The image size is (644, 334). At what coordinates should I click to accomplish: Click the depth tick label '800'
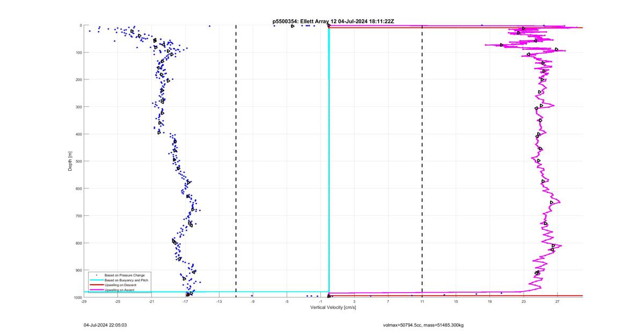tap(78, 243)
